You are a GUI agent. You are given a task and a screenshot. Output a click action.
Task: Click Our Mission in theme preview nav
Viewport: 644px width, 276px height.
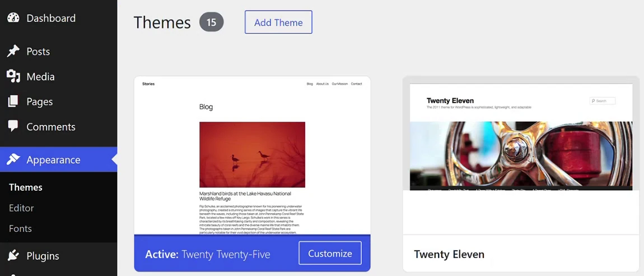[340, 84]
